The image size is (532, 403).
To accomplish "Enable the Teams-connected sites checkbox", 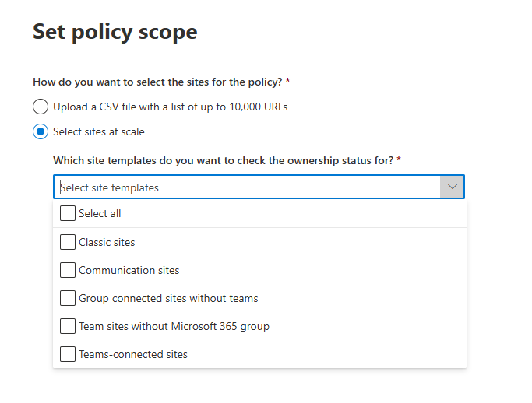I will pyautogui.click(x=68, y=354).
